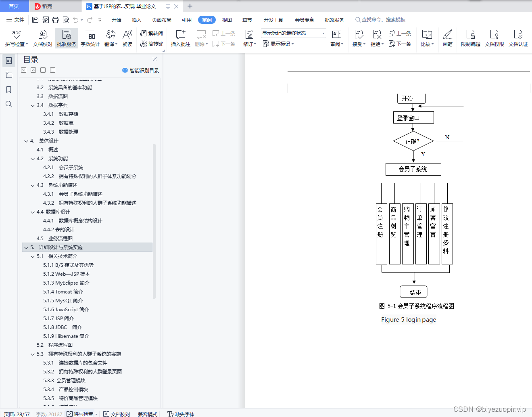Click the undo arrow icon
Viewport: 532px width, 417px height.
point(75,20)
